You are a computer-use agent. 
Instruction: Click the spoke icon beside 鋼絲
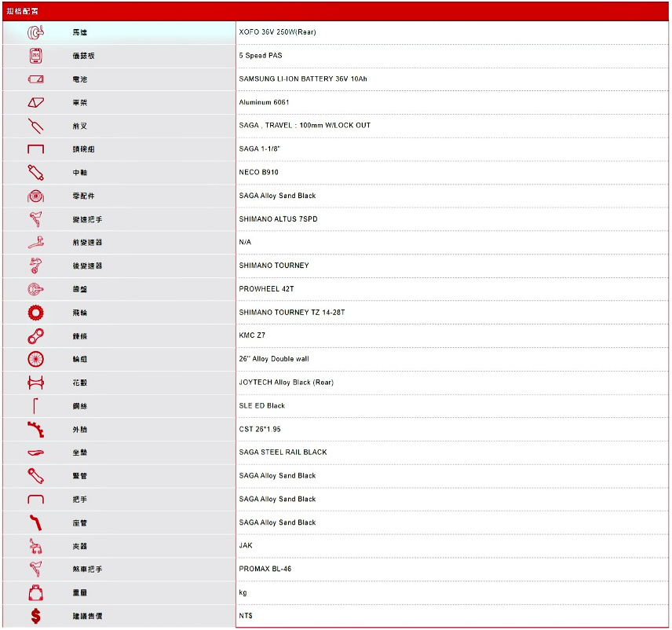click(35, 406)
